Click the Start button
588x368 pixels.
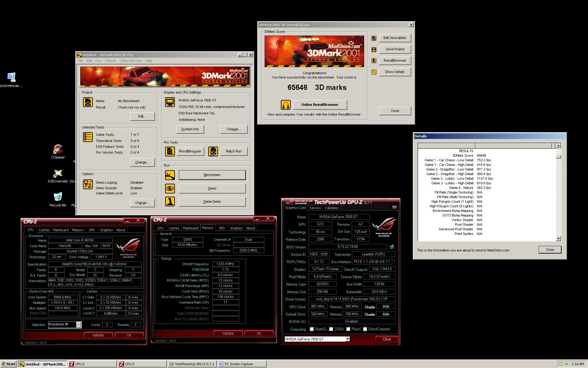click(x=8, y=364)
